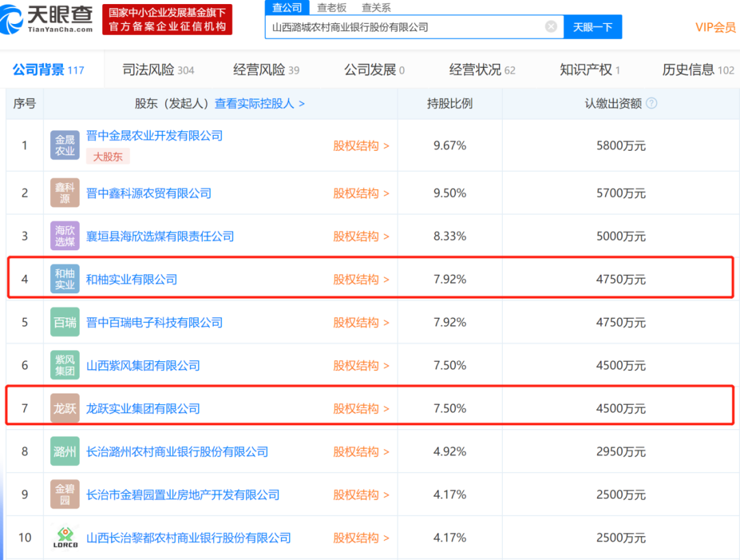Click 海欣选煤 company logo
The height and width of the screenshot is (560, 740).
tap(64, 236)
